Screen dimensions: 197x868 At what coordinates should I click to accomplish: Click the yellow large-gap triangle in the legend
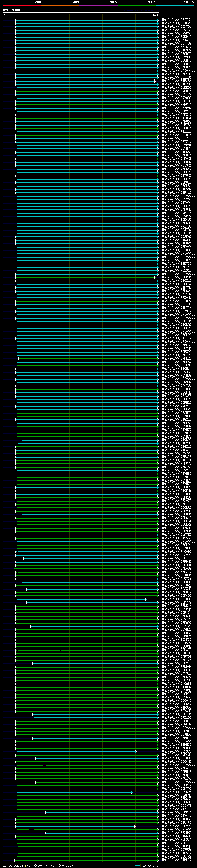(x=25, y=865)
